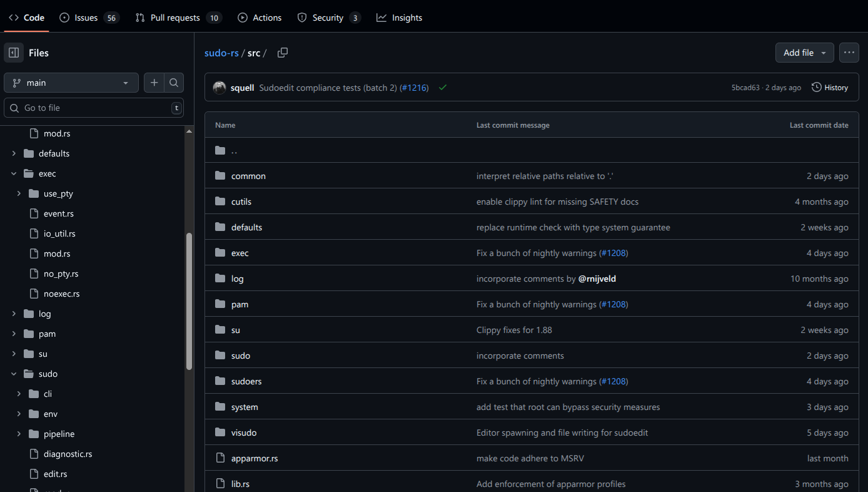Go to the Actions tab

point(260,18)
